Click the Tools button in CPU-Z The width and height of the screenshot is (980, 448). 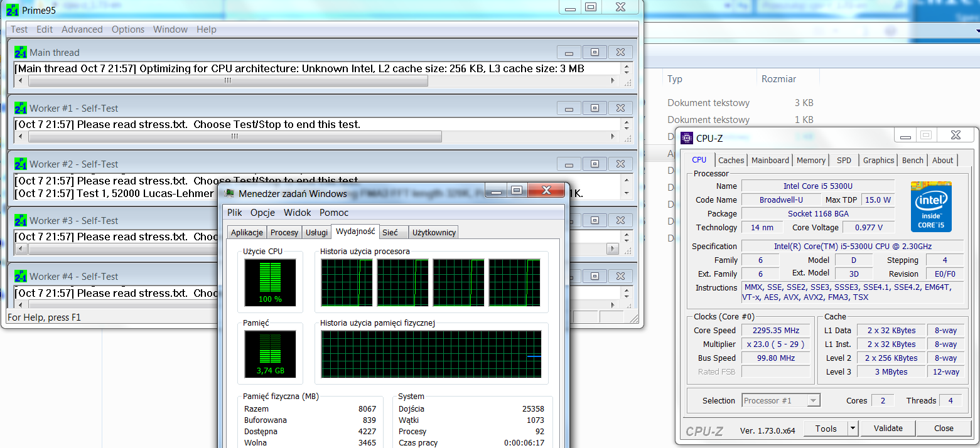826,429
